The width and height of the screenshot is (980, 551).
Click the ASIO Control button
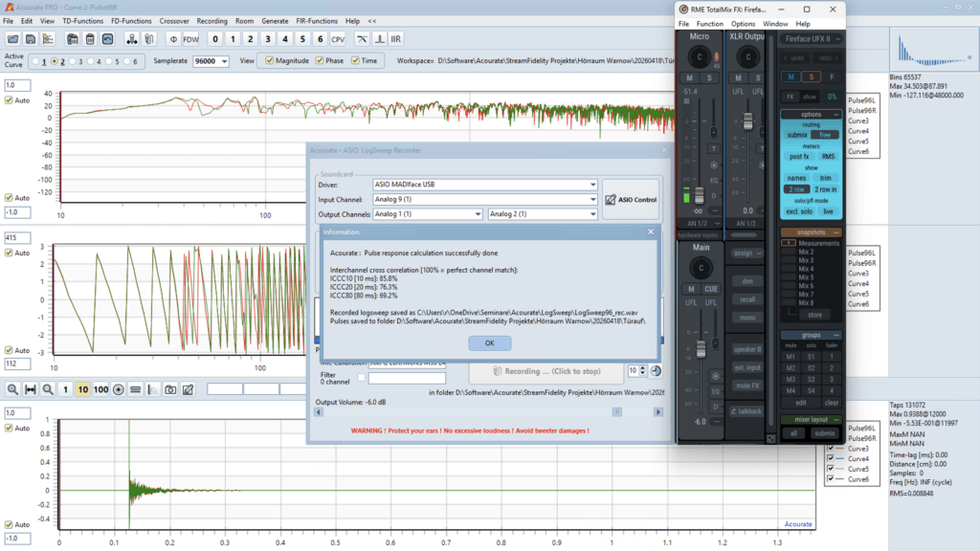631,199
